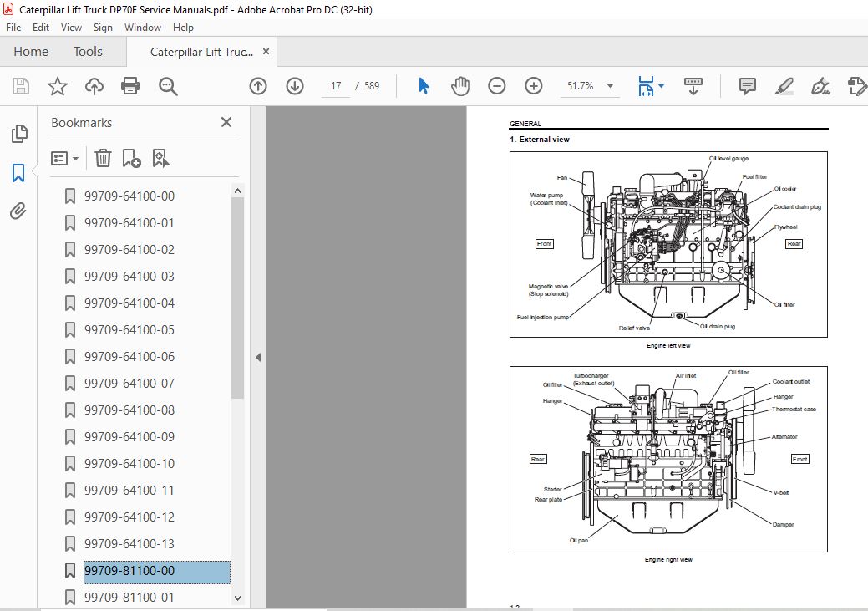Go to next page arrow
This screenshot has height=611, width=868.
[295, 86]
